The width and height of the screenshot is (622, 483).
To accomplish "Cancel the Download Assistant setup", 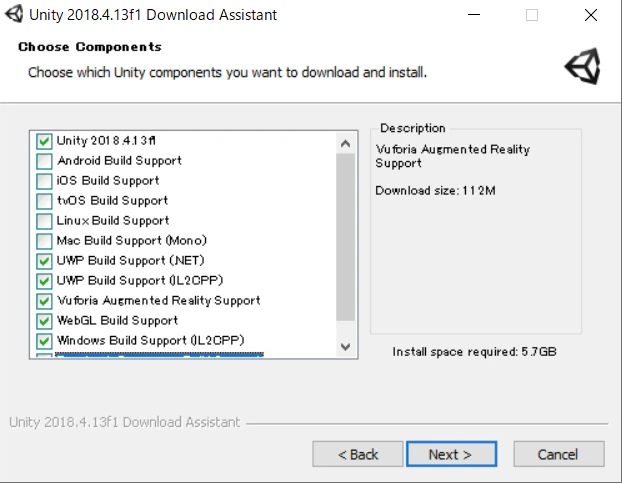I will [x=559, y=454].
